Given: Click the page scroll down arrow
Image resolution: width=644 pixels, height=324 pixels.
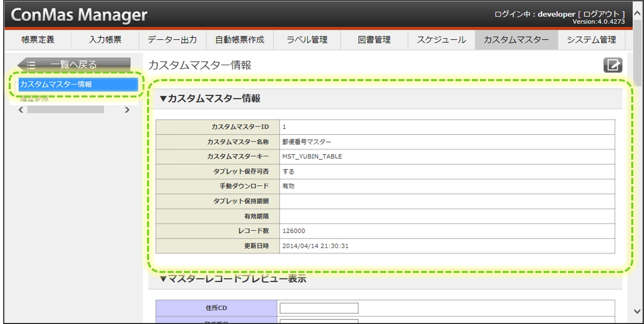Looking at the screenshot, I should tap(637, 311).
